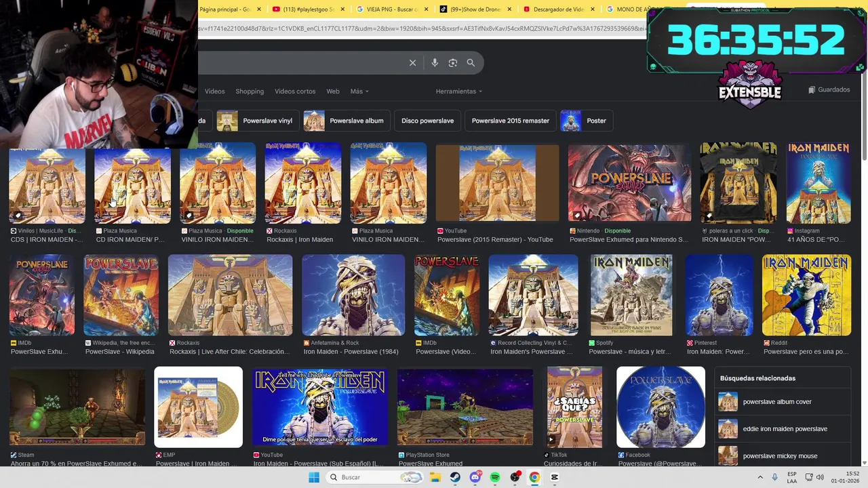Close the VIEJA PNG tab
This screenshot has width=868, height=488.
426,9
